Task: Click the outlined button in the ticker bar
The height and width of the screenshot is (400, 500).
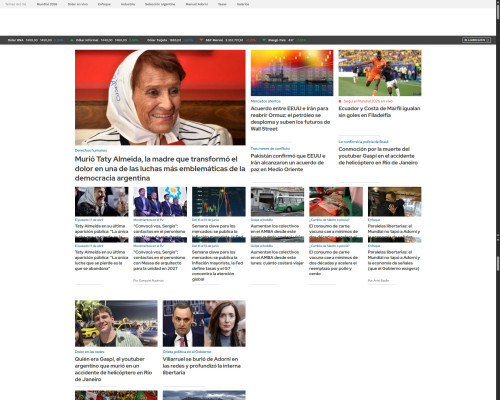Action: (x=476, y=40)
